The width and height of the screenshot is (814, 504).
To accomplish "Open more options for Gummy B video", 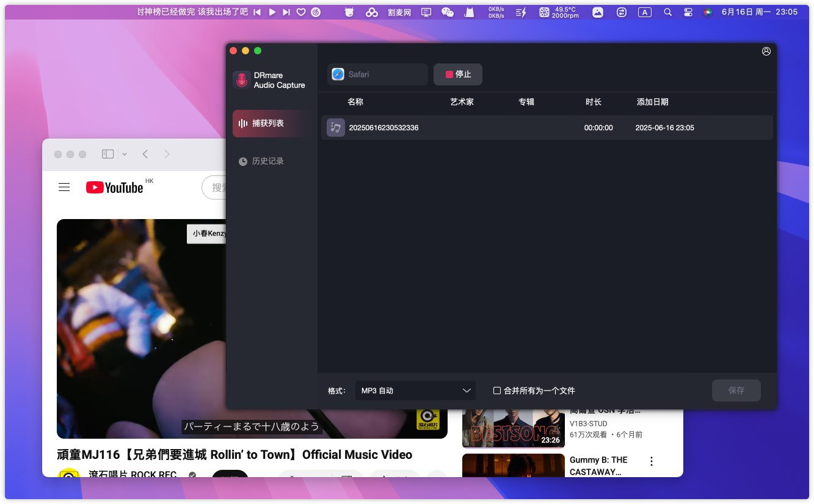I will click(x=652, y=461).
